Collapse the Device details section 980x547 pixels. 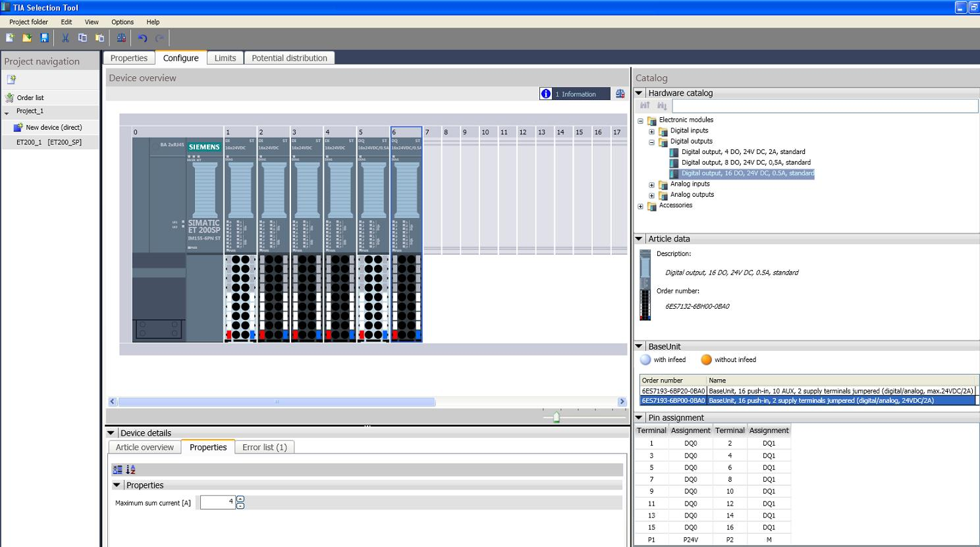coord(111,432)
